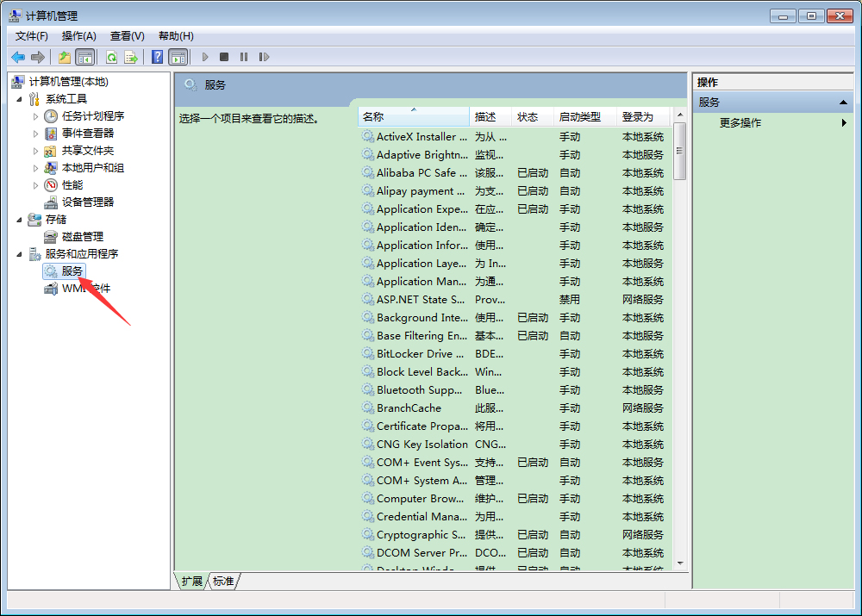
Task: Select the Bluetooth Support service row
Action: tap(422, 389)
